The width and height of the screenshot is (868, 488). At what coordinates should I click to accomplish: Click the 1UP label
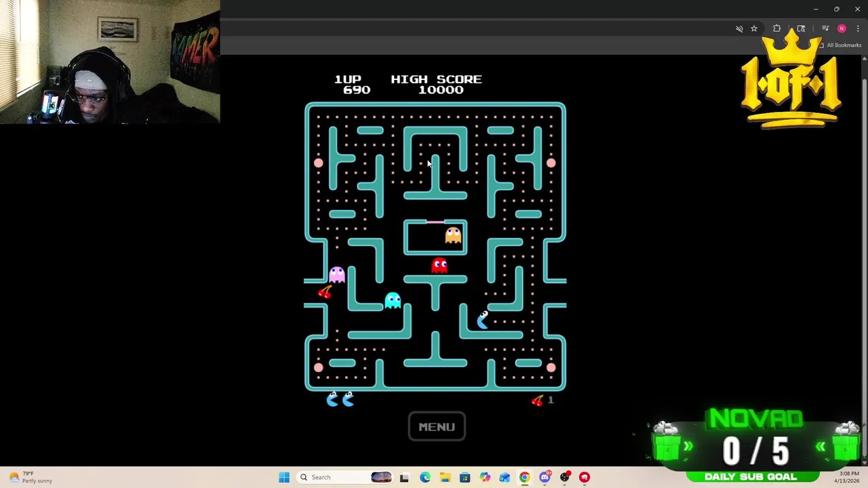coord(348,79)
